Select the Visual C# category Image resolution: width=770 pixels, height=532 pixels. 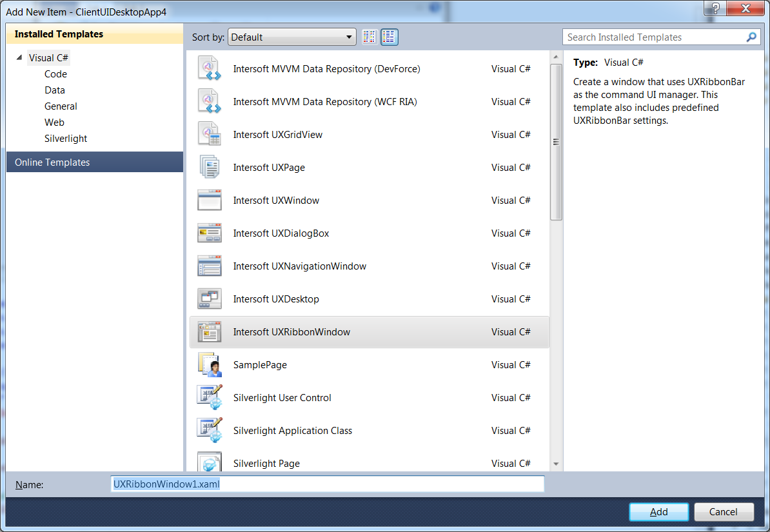point(48,57)
